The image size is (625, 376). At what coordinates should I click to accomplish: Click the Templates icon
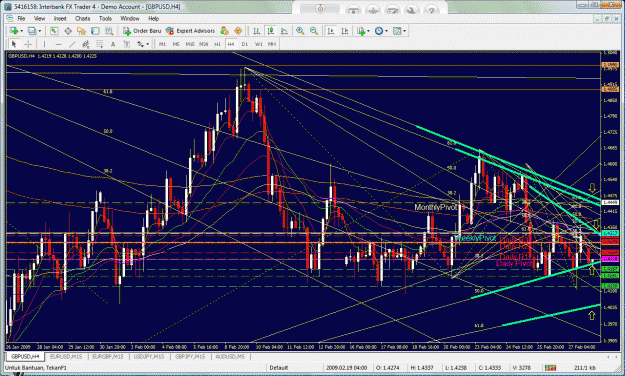pyautogui.click(x=397, y=31)
